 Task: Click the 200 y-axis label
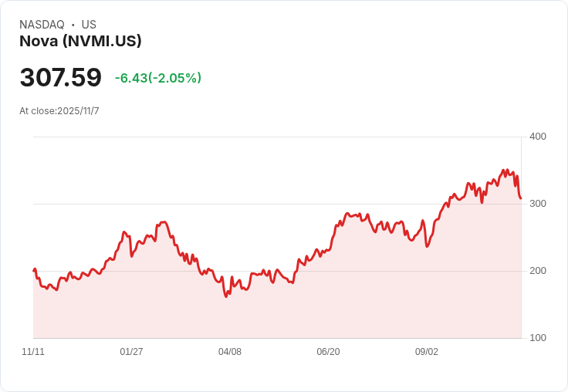538,271
